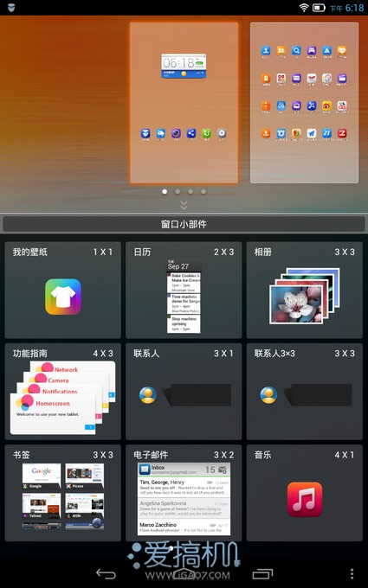Image resolution: width=368 pixels, height=588 pixels.
Task: Go to second home page indicator dot
Action: pyautogui.click(x=178, y=192)
